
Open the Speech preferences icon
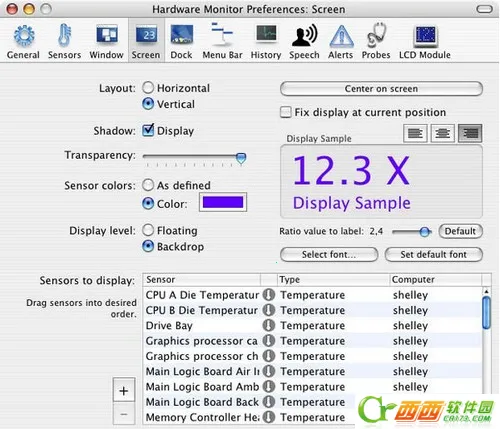(304, 41)
